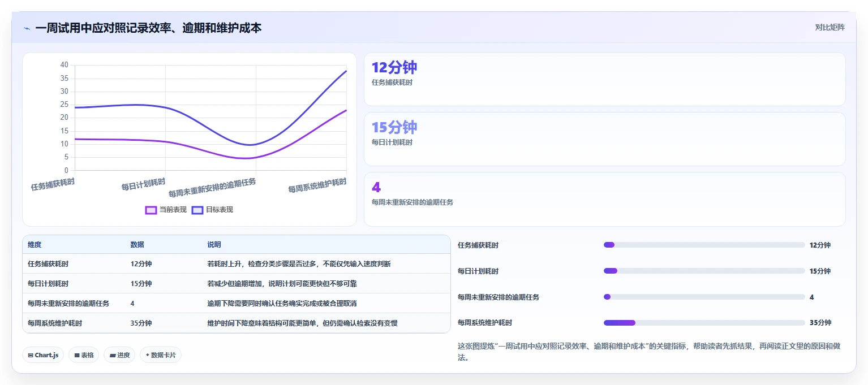Click the chart x-axis label 每日计划耗时
This screenshot has height=385, width=868.
[143, 184]
